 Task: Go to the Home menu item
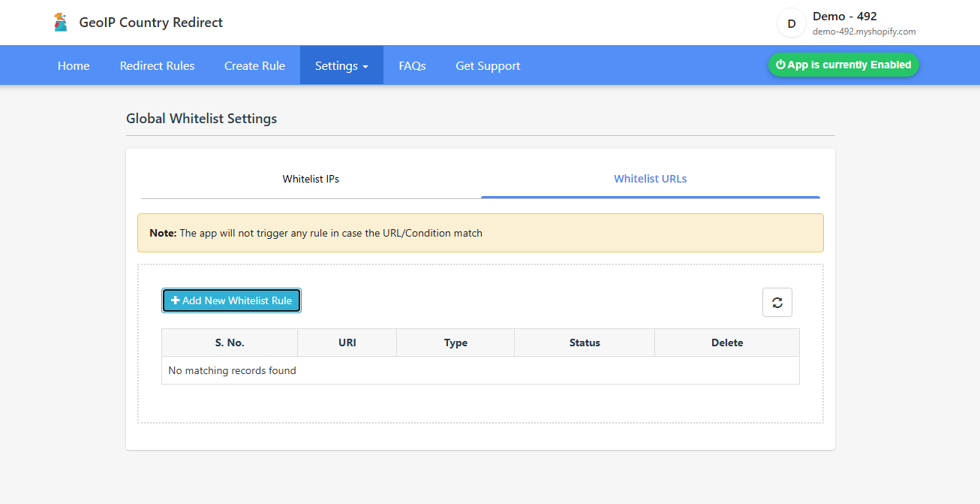[x=74, y=66]
